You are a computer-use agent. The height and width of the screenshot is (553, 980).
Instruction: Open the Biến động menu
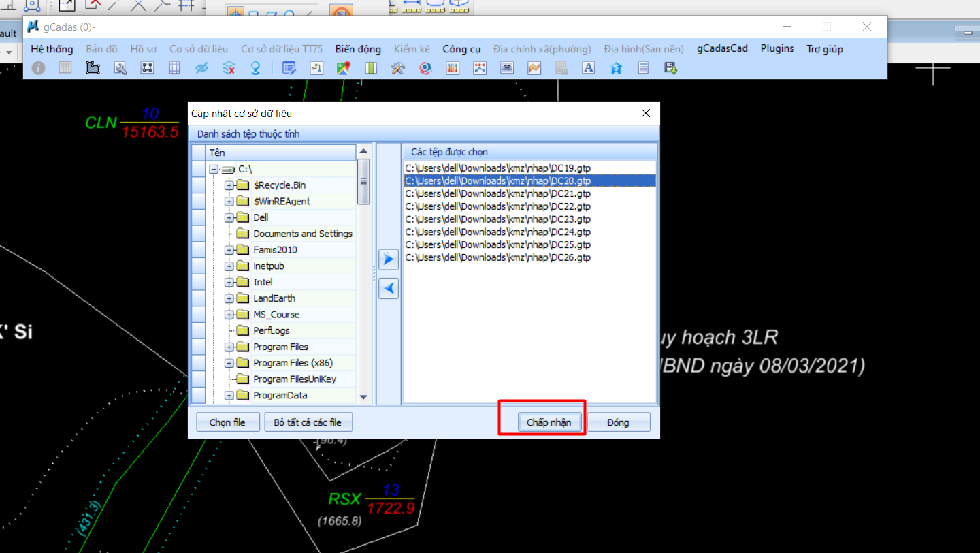[358, 49]
